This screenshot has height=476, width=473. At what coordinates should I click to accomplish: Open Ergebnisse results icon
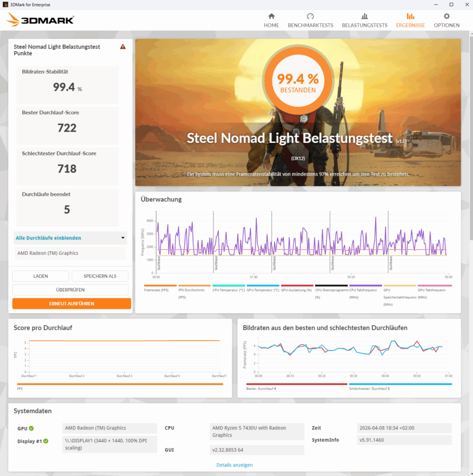[410, 16]
